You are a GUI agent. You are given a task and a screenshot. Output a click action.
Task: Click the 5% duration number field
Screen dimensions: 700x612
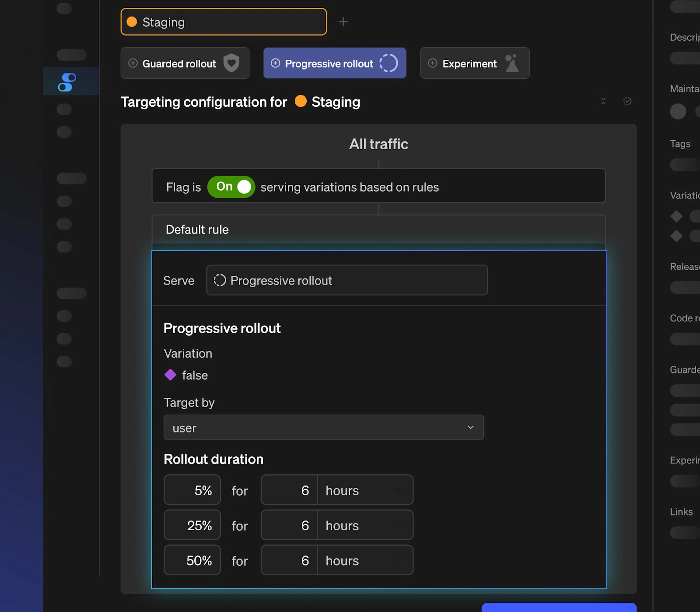coord(289,490)
